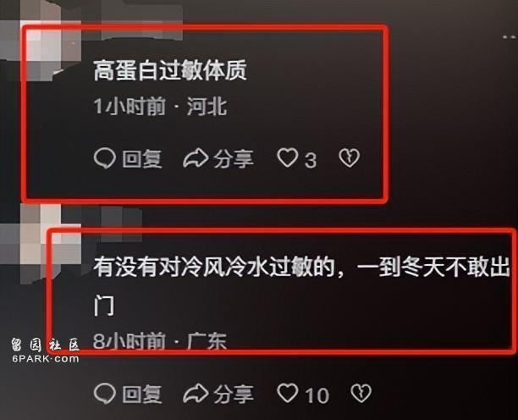Click share arrow icon on Guangdong comment

[196, 393]
